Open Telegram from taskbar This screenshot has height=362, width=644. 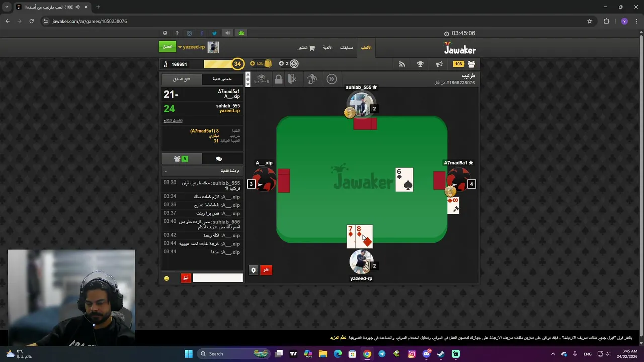[382, 354]
